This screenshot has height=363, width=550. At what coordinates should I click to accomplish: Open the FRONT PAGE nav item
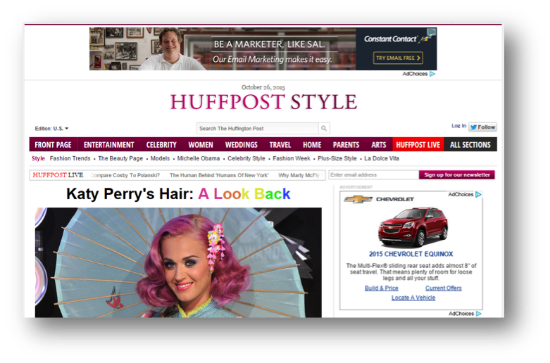pos(53,145)
